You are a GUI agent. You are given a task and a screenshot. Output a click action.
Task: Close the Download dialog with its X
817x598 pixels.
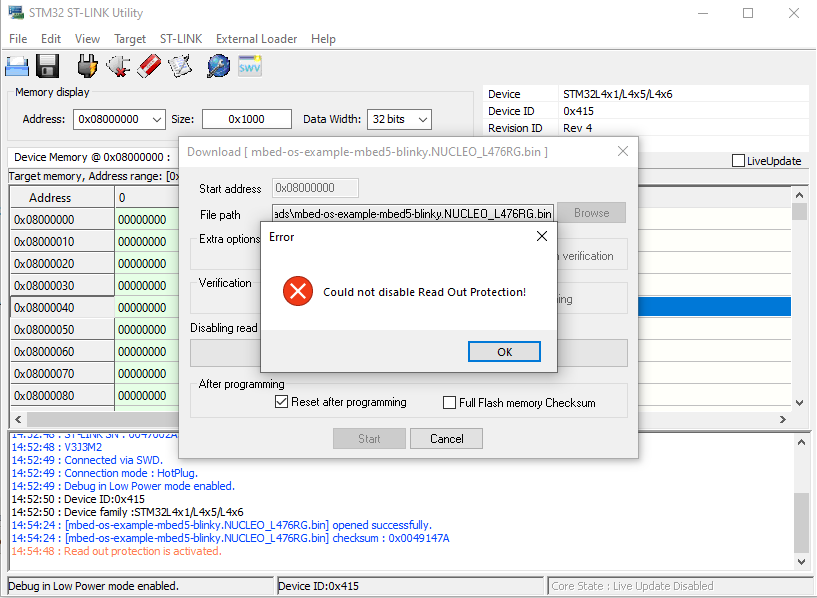(x=623, y=151)
